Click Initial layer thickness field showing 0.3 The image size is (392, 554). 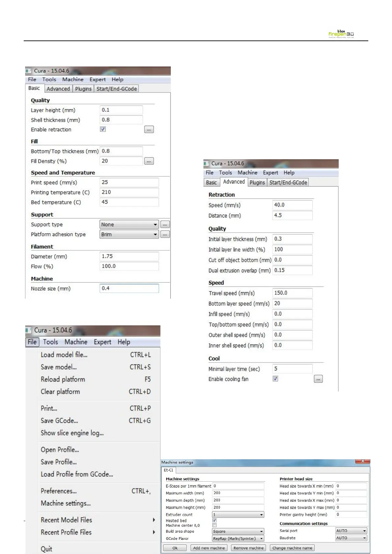click(x=292, y=239)
